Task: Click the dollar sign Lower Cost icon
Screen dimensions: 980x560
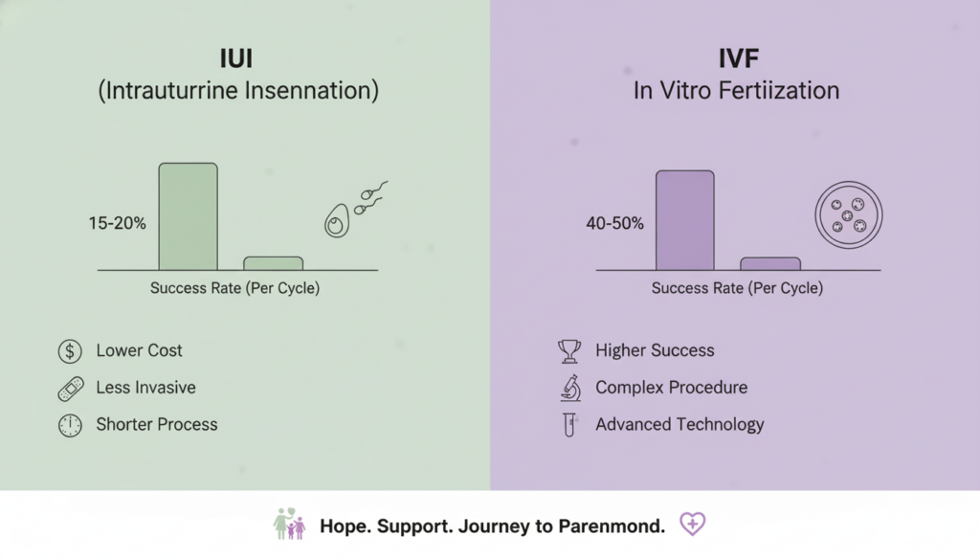Action: 70,351
